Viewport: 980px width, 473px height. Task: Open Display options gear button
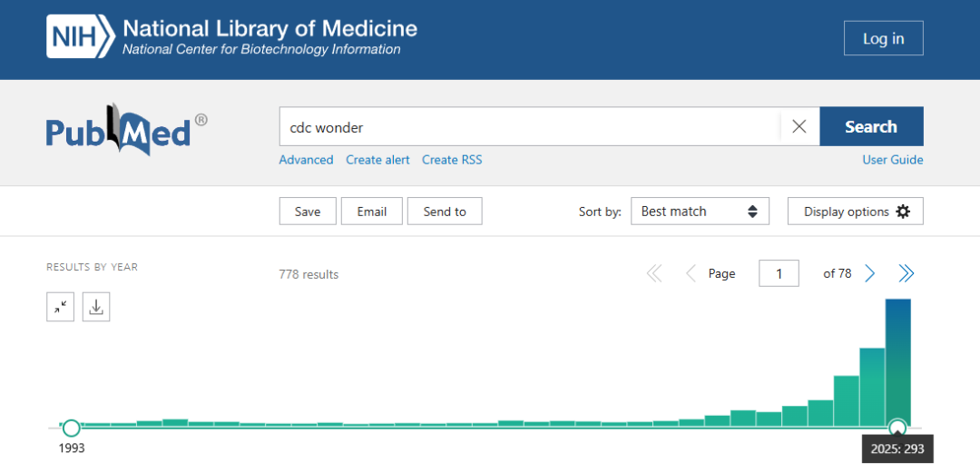click(855, 212)
